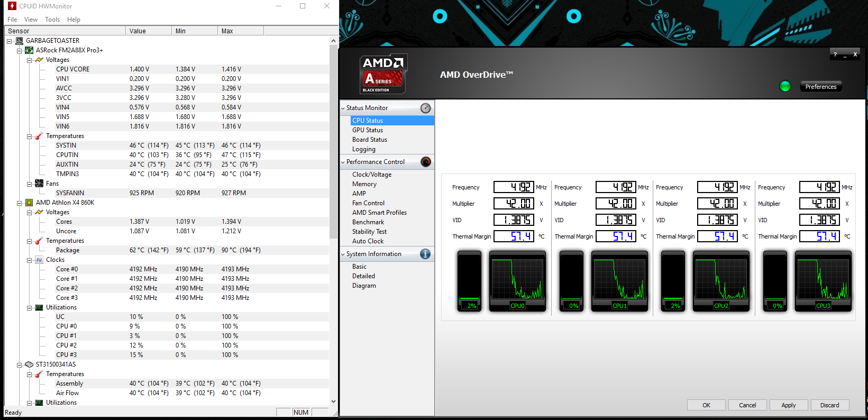Click the Apply button in OverDrive
Image resolution: width=868 pixels, height=420 pixels.
click(x=789, y=405)
